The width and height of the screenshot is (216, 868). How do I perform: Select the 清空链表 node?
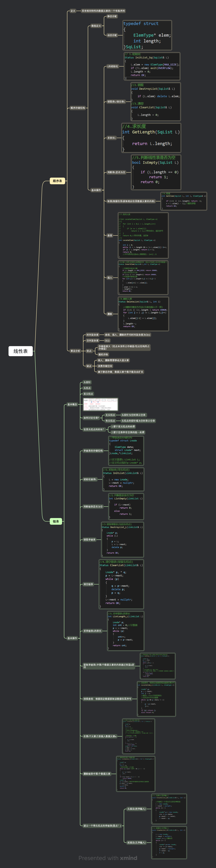88,584
